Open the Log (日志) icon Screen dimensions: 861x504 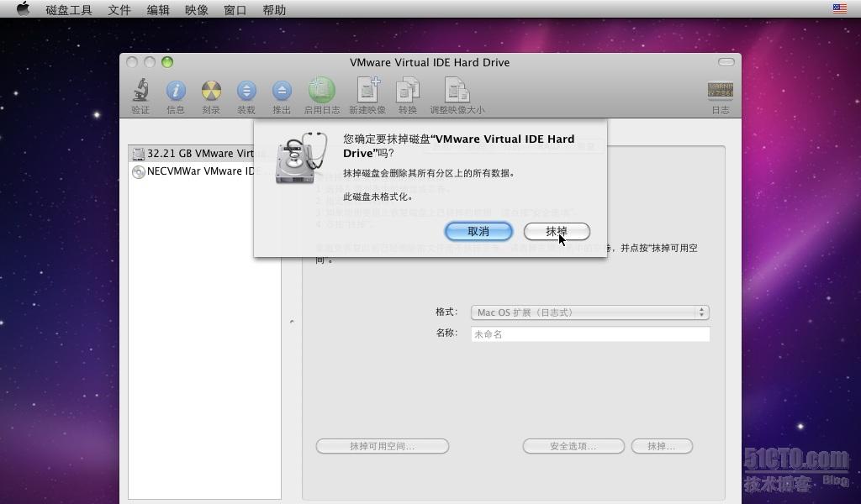(x=721, y=91)
